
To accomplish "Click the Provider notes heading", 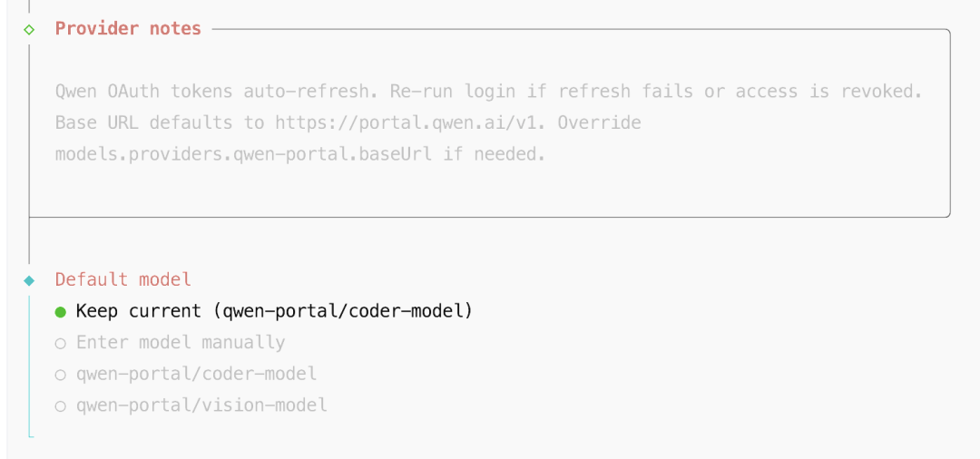I will point(128,29).
